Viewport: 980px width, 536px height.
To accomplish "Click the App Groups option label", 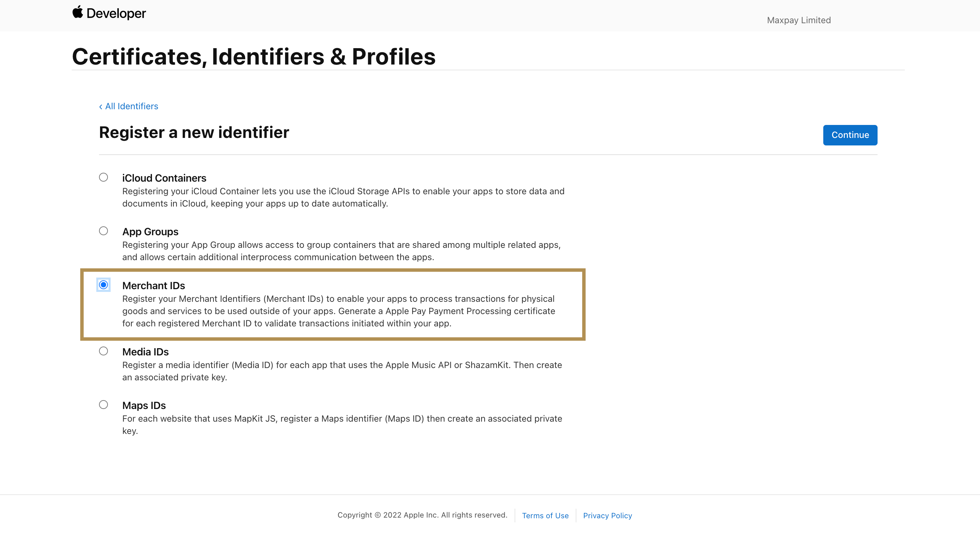I will coord(150,232).
